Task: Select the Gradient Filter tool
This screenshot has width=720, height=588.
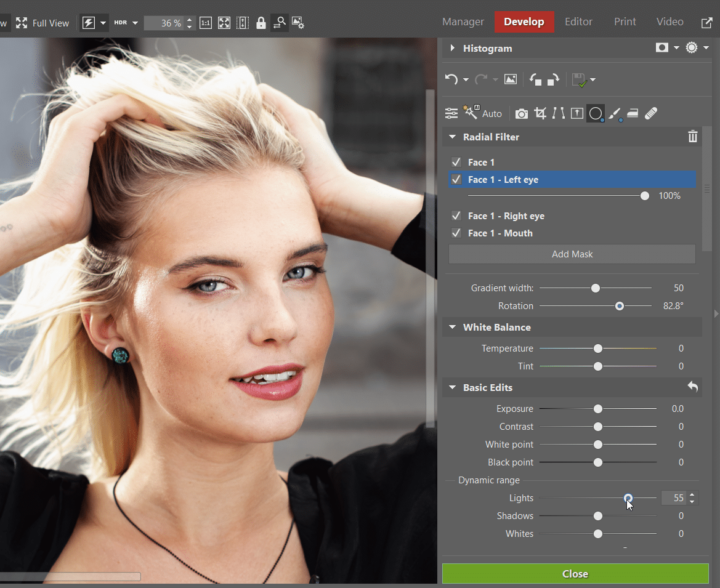Action: point(633,113)
